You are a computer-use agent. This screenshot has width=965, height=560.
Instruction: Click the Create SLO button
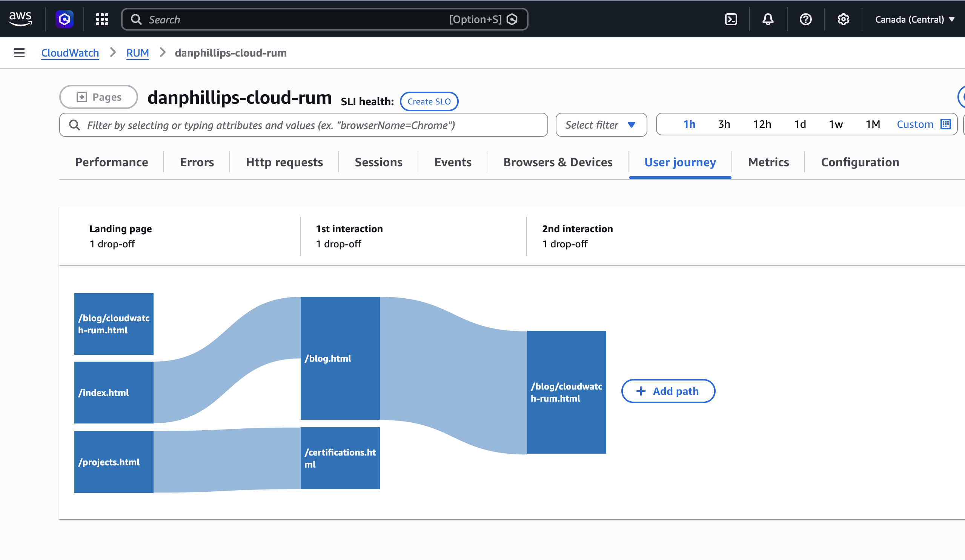click(429, 101)
